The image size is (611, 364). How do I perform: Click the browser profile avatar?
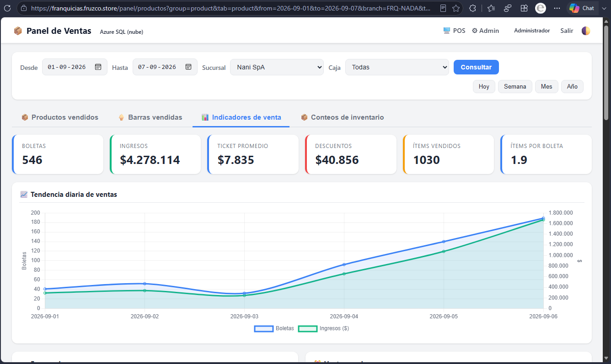pyautogui.click(x=541, y=8)
